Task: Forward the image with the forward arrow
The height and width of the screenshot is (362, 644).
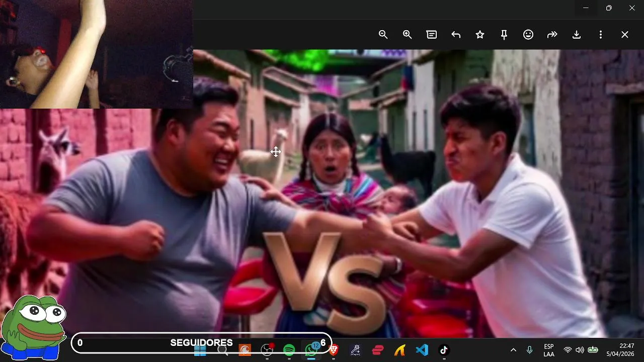Action: tap(552, 35)
